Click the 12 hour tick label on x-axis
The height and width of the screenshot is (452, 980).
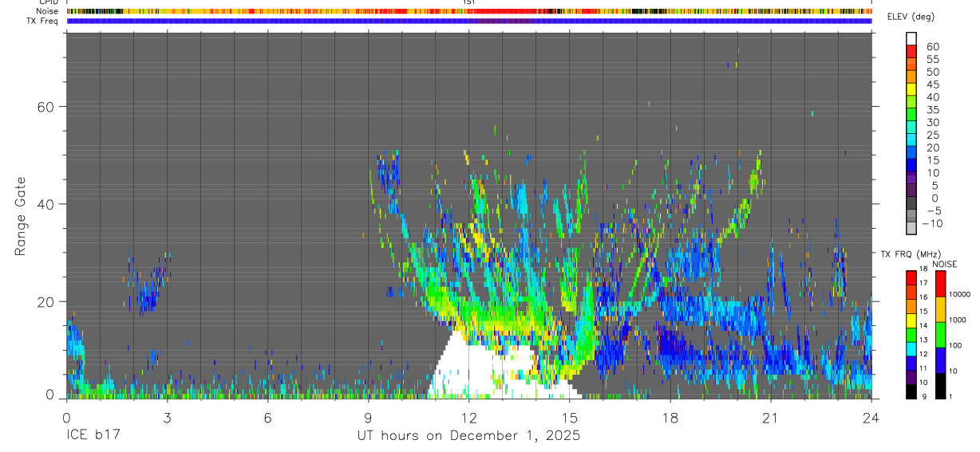point(468,417)
